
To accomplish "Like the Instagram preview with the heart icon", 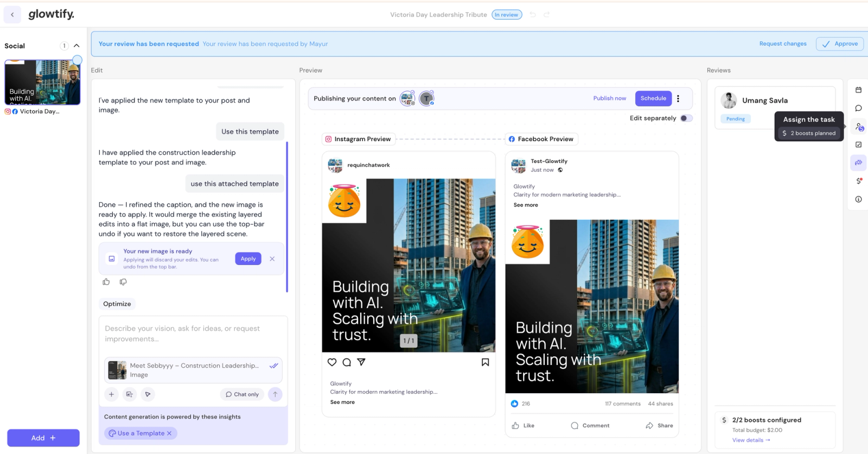I will coord(332,362).
